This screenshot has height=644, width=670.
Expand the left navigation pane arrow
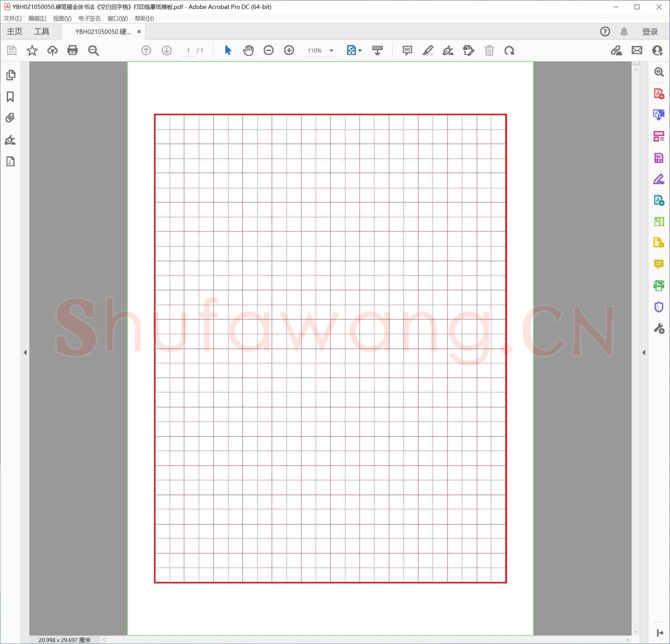click(25, 352)
